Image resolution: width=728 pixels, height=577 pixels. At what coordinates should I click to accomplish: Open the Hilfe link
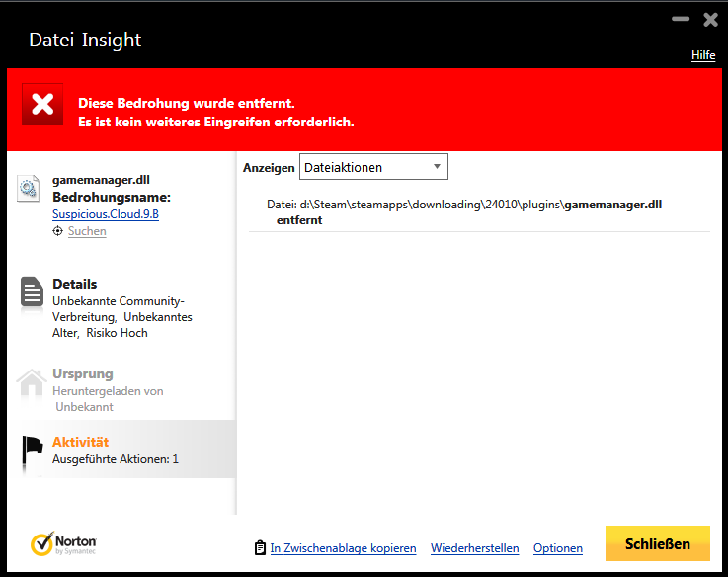point(703,55)
